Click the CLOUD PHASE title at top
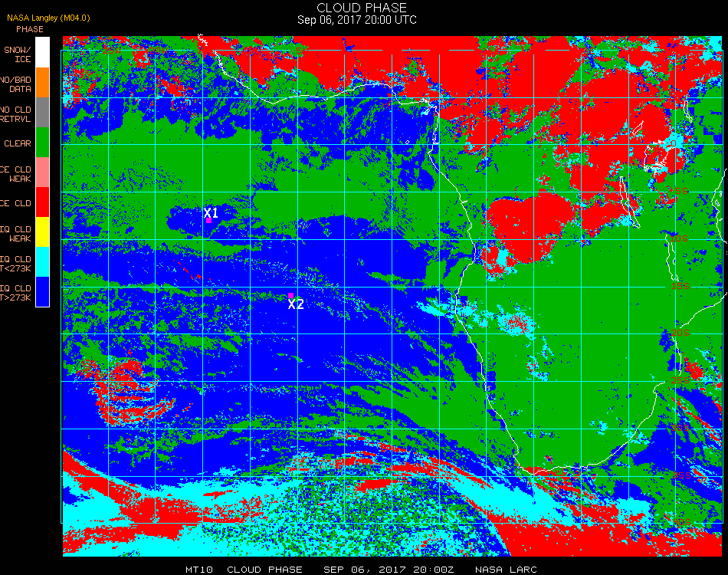The width and height of the screenshot is (728, 575). point(362,8)
